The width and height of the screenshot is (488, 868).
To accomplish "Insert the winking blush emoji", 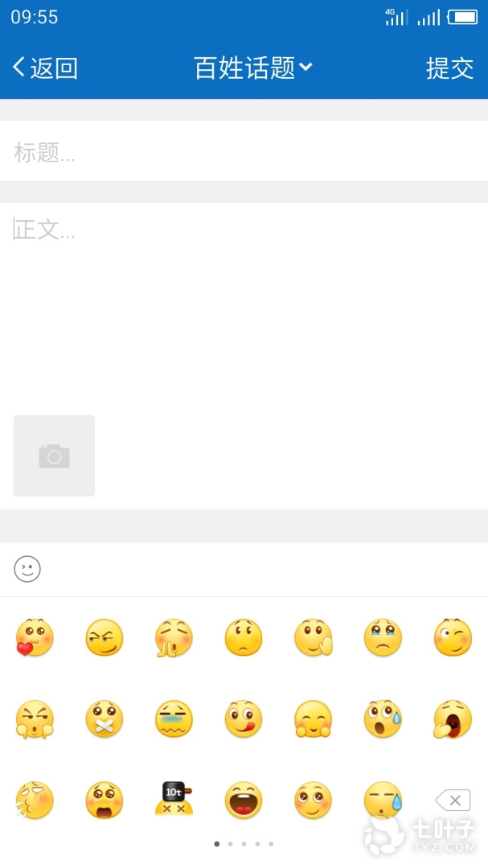I will (x=453, y=637).
